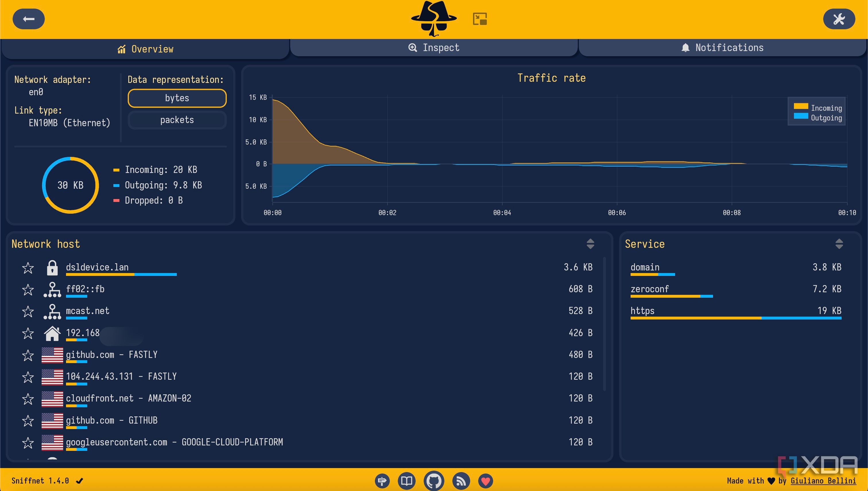868x491 pixels.
Task: Open settings with the wrench icon
Action: [839, 19]
